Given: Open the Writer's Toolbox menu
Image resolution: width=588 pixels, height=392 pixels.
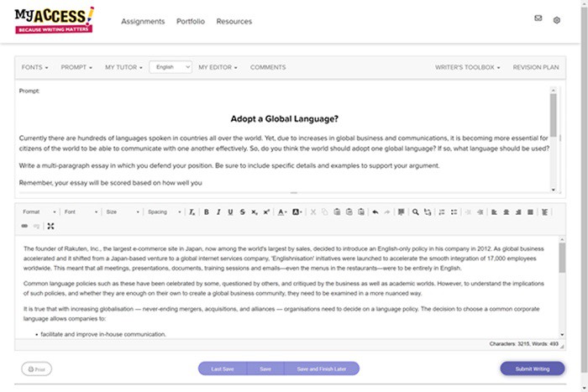Looking at the screenshot, I should (x=467, y=67).
